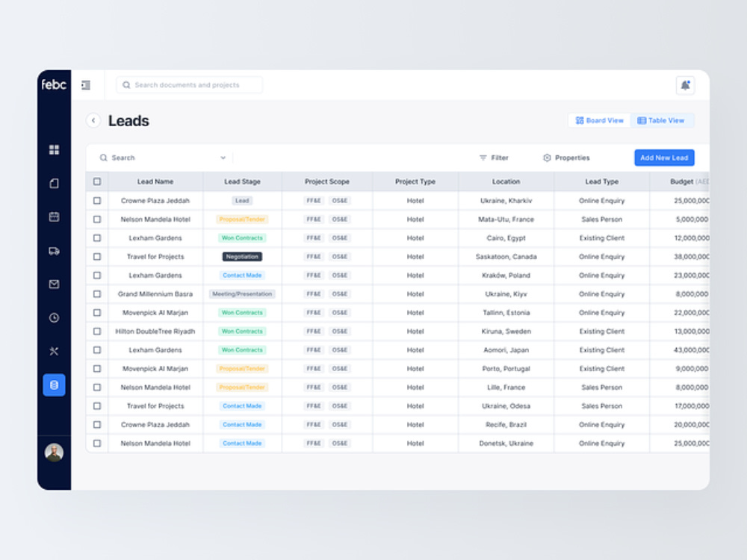Click the Kiruna, Sweden location cell

(506, 331)
